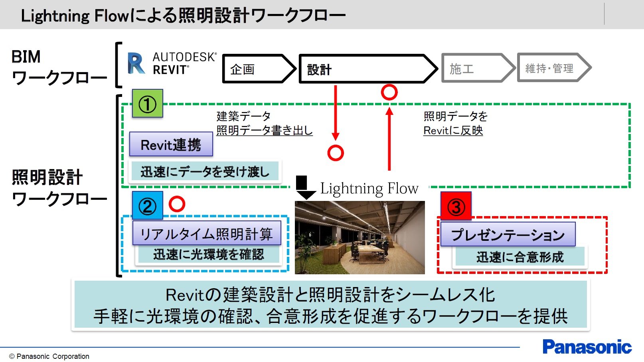Viewport: 644px width, 362px height.
Task: Click the Revitに反映 underlined text
Action: 453,130
